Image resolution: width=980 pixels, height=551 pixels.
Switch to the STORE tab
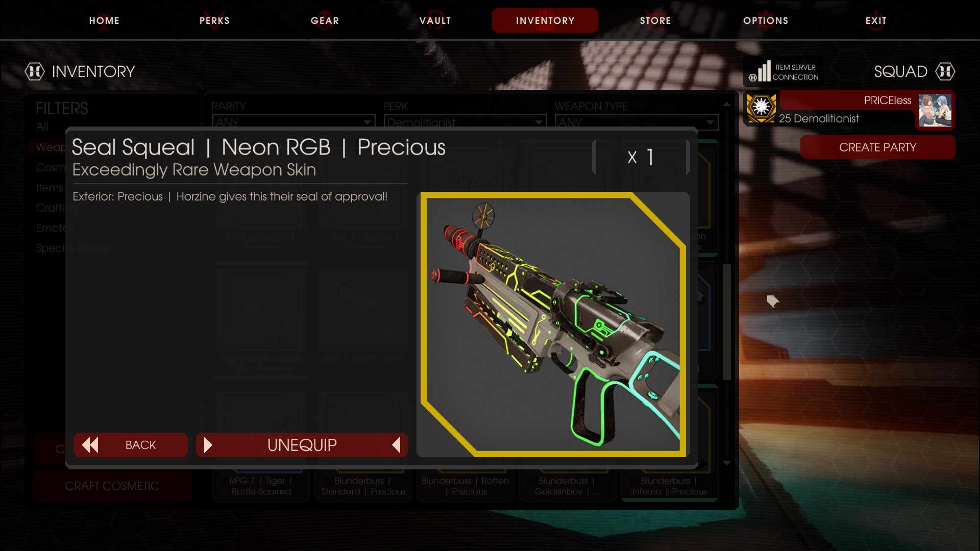(x=655, y=21)
